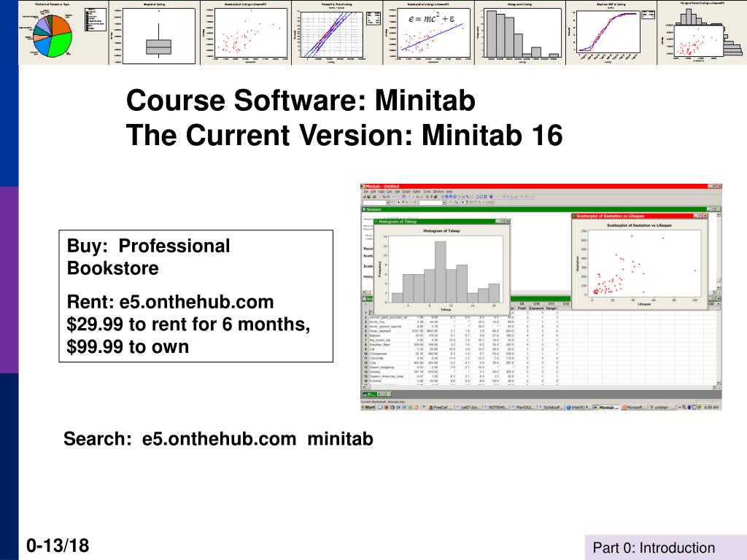Open the Calc menu in Minitab
Image resolution: width=747 pixels, height=560 pixels.
tap(390, 192)
